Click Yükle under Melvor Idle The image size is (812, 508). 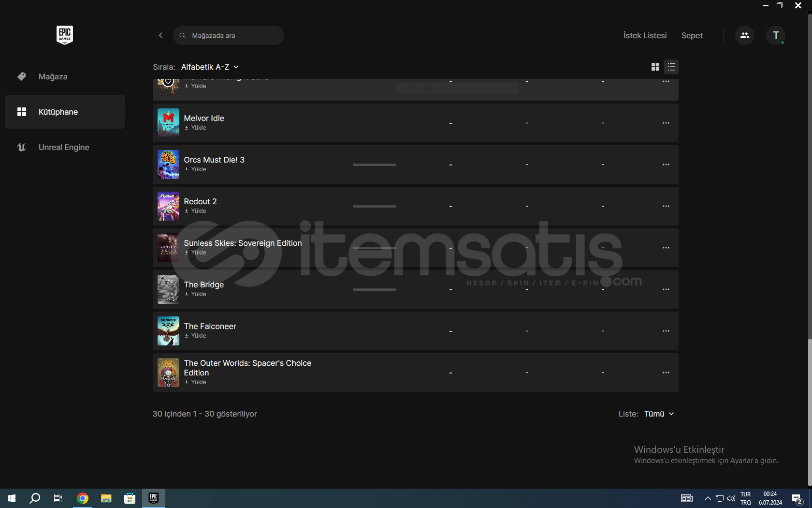(x=195, y=128)
